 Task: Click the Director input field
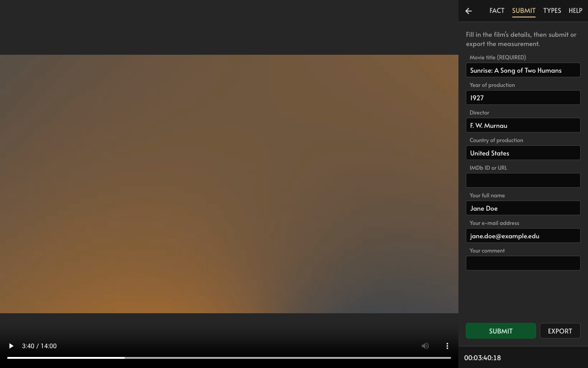tap(523, 125)
